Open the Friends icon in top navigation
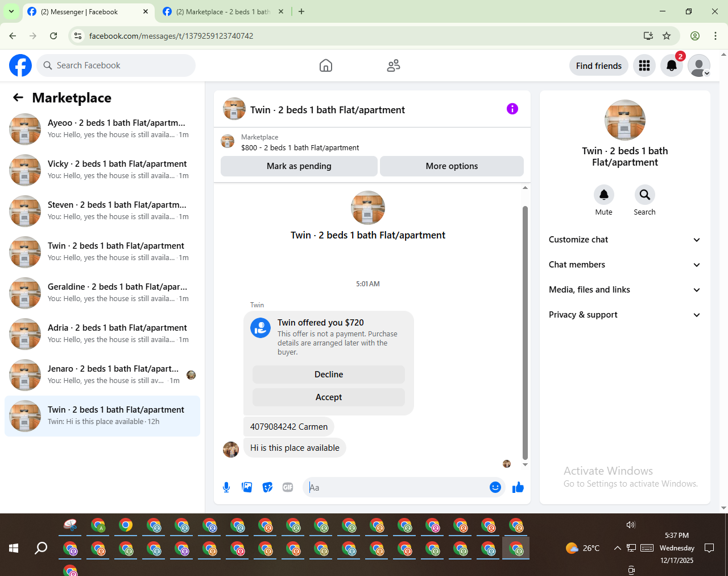This screenshot has height=576, width=728. (394, 65)
